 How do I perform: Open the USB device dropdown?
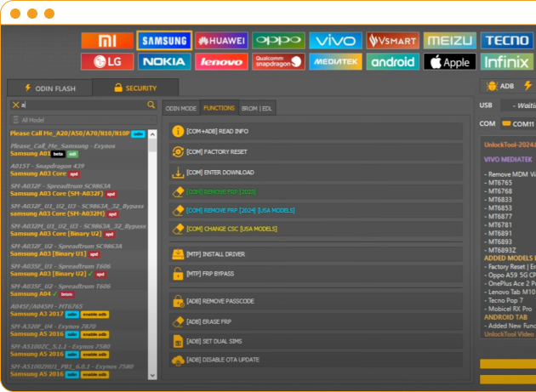click(519, 105)
